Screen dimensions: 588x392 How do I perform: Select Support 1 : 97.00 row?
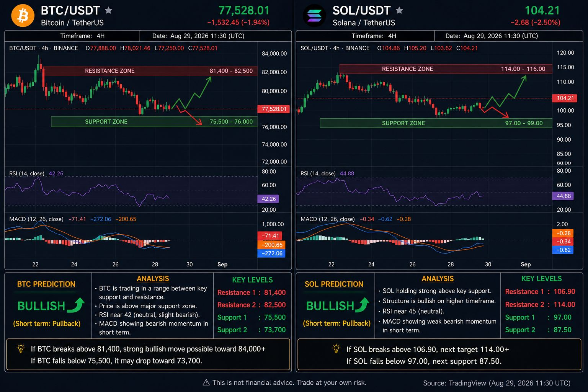(x=538, y=317)
